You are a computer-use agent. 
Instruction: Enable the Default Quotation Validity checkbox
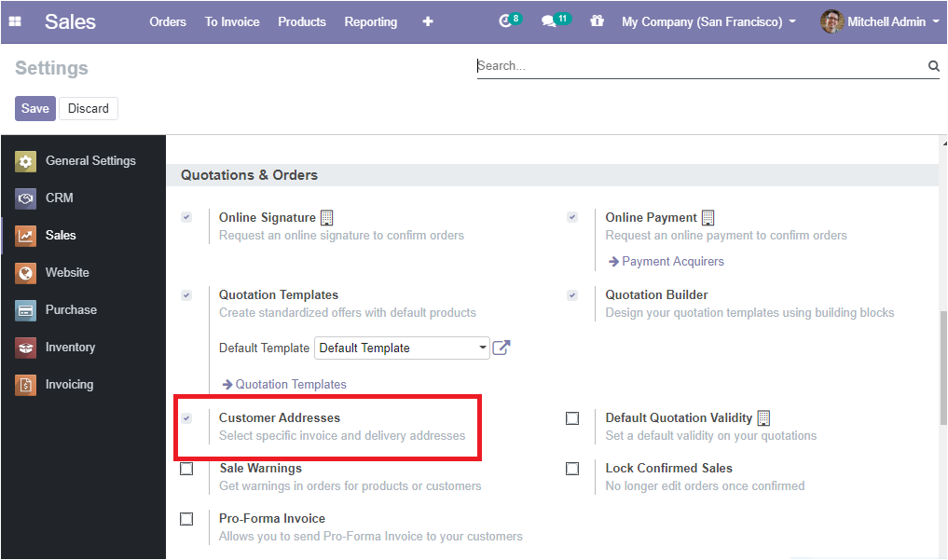pyautogui.click(x=572, y=418)
